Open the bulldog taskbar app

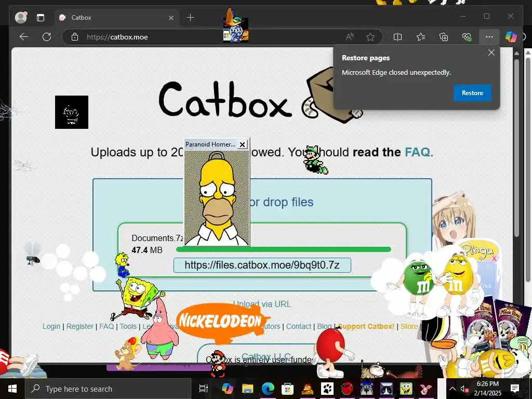click(x=366, y=389)
